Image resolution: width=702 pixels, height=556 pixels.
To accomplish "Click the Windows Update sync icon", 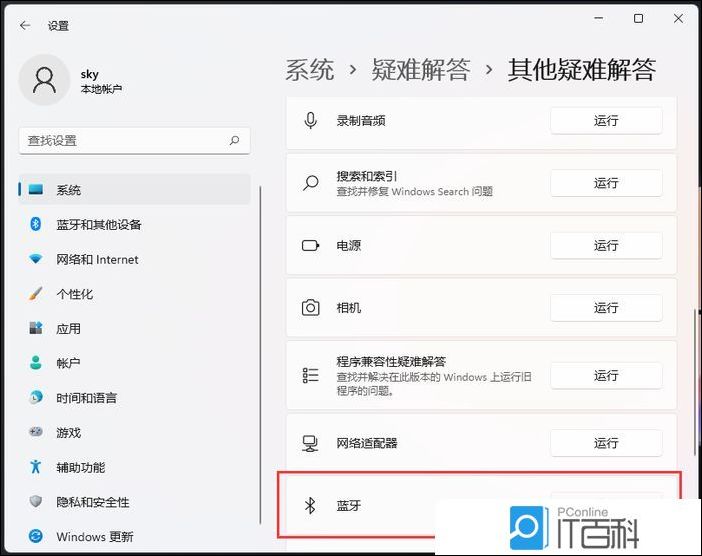I will (35, 535).
